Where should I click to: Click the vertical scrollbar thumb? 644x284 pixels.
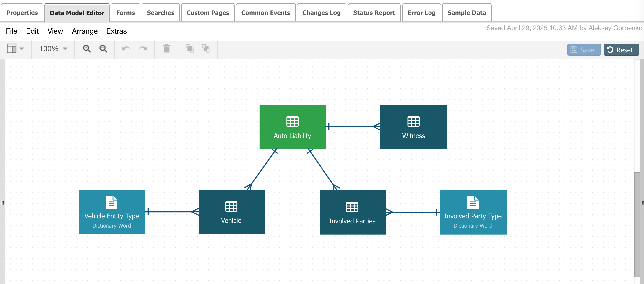click(x=637, y=224)
